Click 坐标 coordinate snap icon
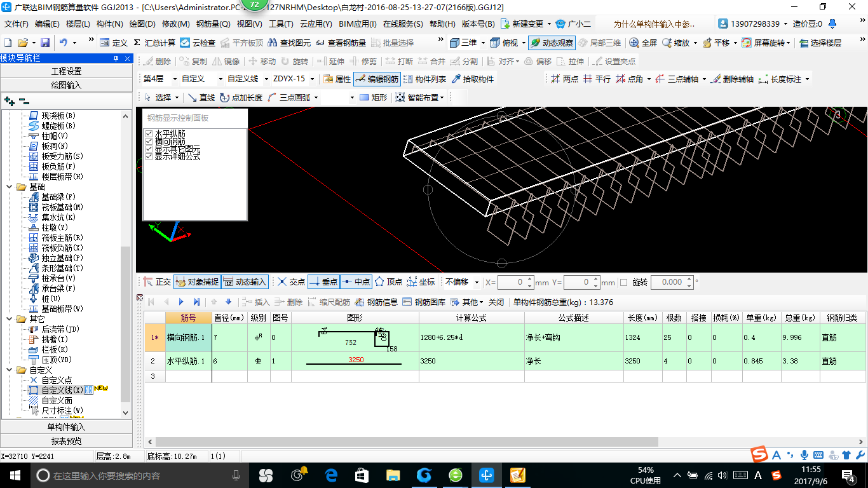The height and width of the screenshot is (488, 868). pos(421,282)
